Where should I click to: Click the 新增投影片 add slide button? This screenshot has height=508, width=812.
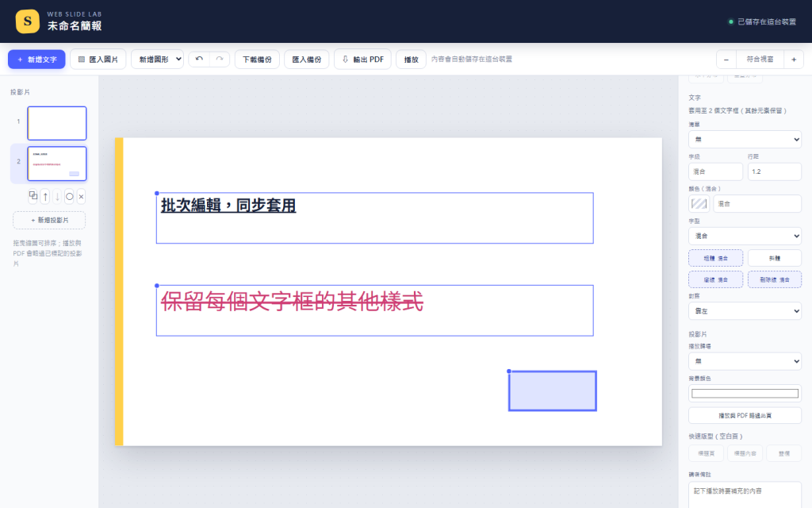coord(49,221)
